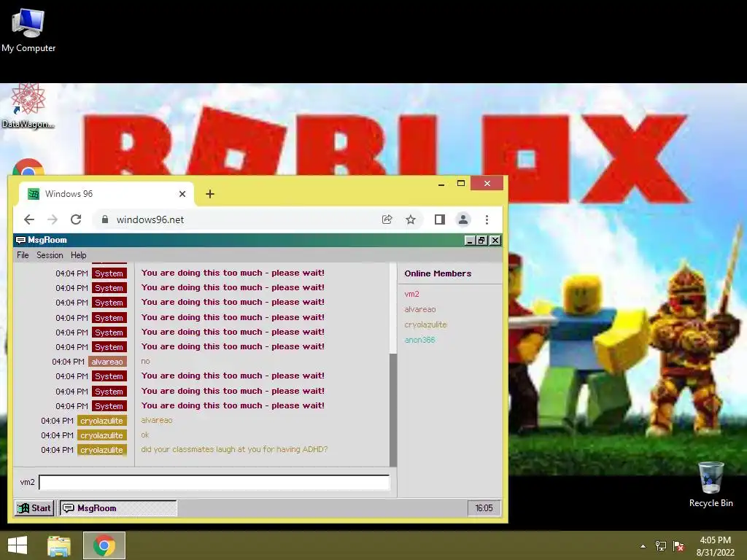Open the Action Center flag icon

click(678, 546)
